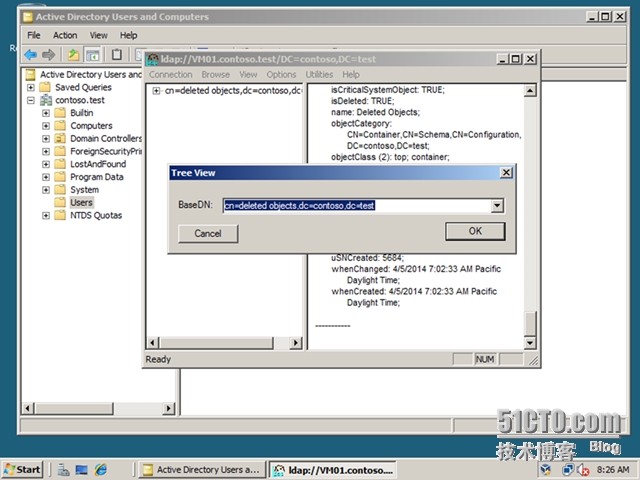This screenshot has width=640, height=480.
Task: Click the ldp output pane scrollbar thumb
Action: pyautogui.click(x=530, y=323)
